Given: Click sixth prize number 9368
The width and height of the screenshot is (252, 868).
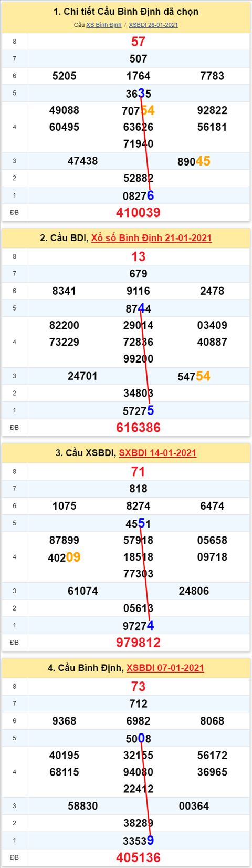Looking at the screenshot, I should tap(64, 721).
